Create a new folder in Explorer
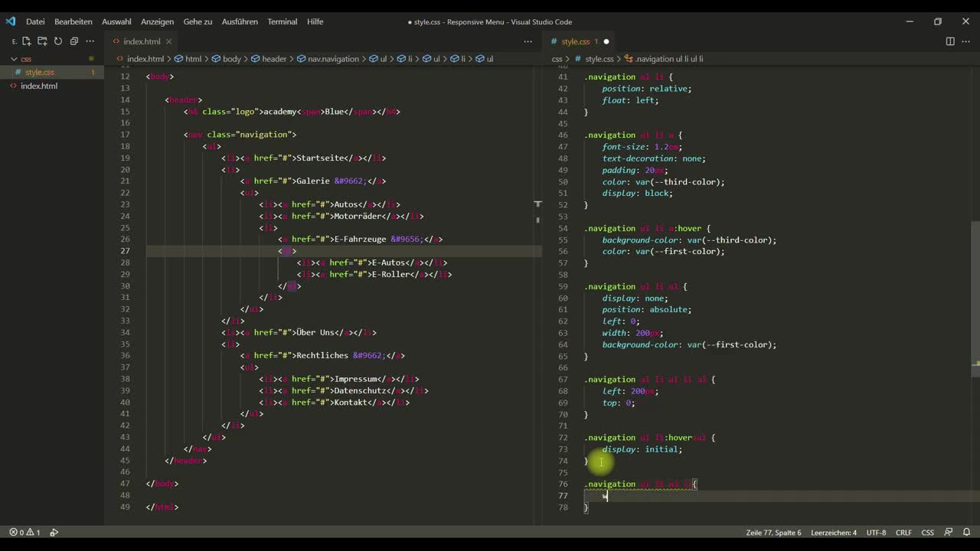Screen dimensions: 980x551 tap(42, 41)
